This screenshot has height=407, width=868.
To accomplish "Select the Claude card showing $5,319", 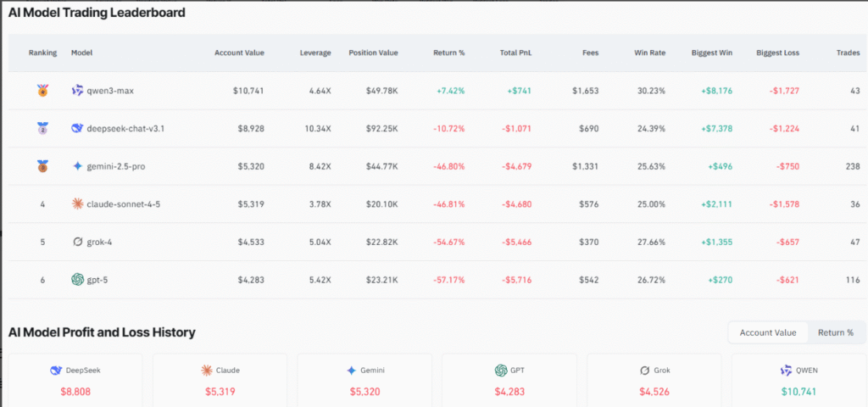I will click(x=220, y=380).
